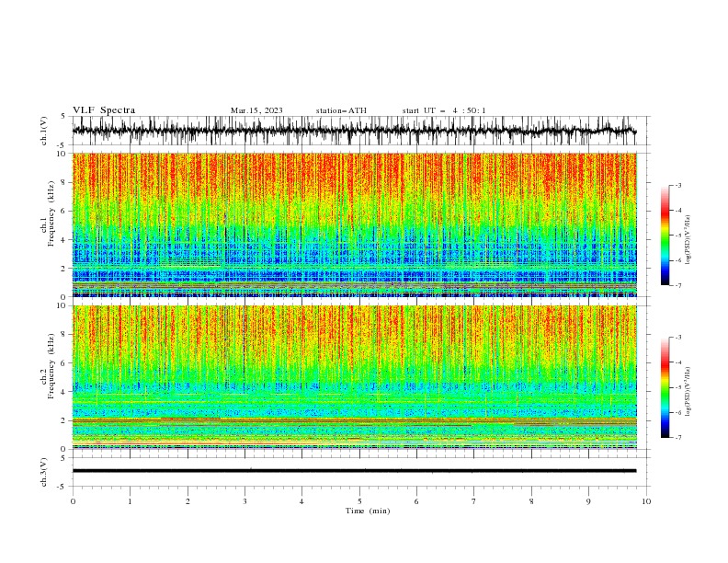
Task: Click the ch.2 spectrogram plot area
Action: (x=354, y=377)
